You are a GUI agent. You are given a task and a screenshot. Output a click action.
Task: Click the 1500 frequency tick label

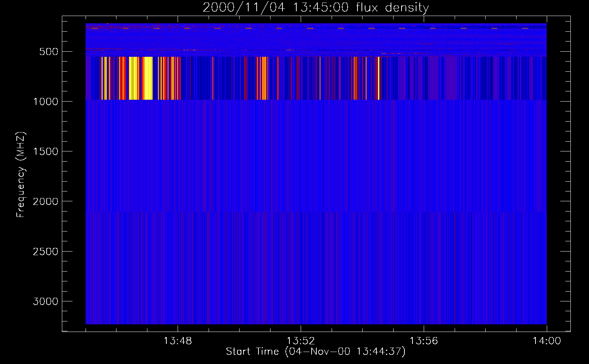(46, 151)
